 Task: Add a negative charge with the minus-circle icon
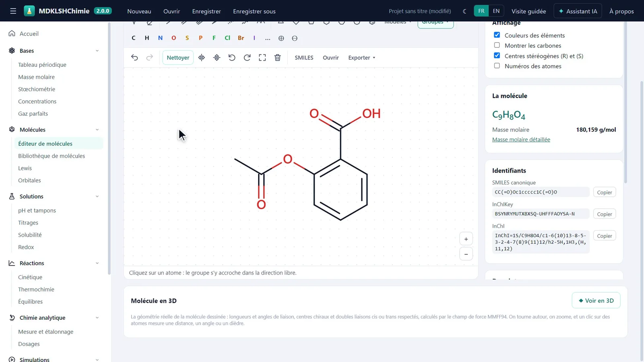click(295, 38)
